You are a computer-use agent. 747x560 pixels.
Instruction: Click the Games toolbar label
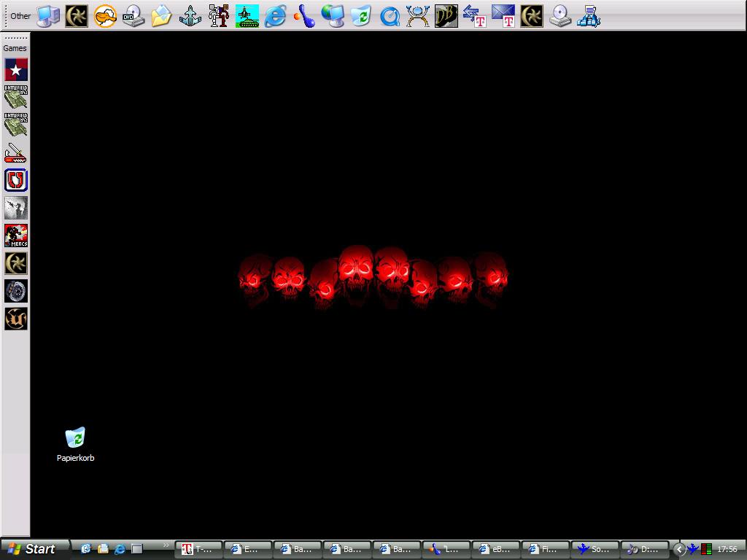(15, 48)
